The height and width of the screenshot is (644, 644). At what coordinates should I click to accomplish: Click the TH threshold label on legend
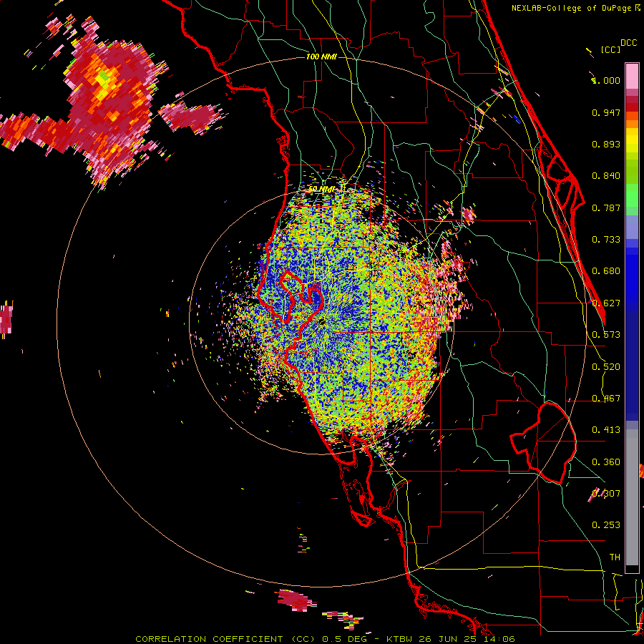pyautogui.click(x=615, y=557)
